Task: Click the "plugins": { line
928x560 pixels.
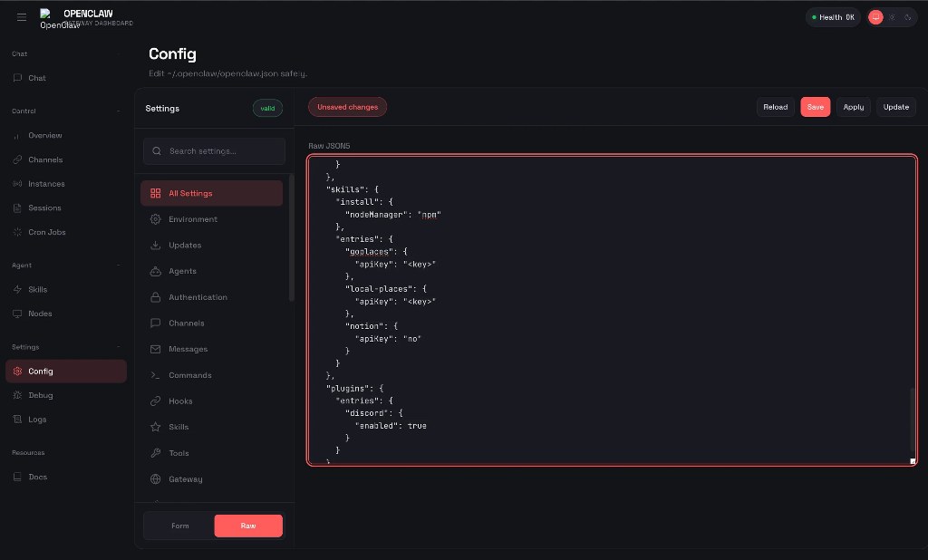Action: click(355, 389)
